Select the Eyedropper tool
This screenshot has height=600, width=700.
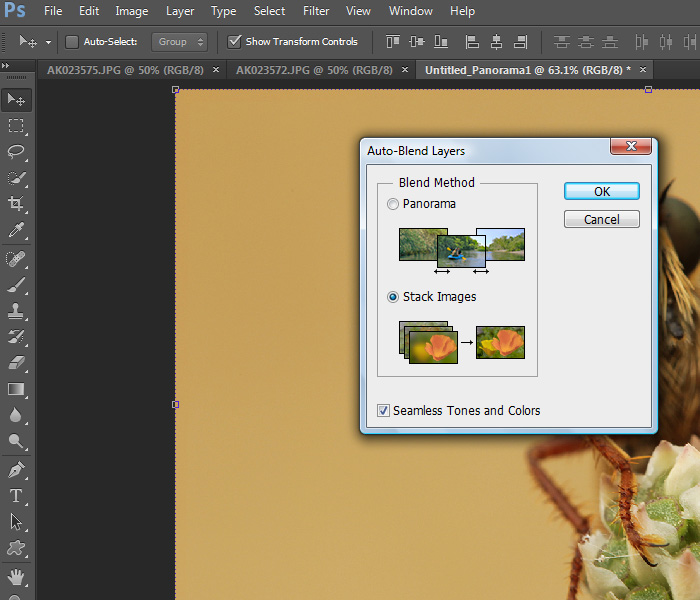[x=17, y=231]
